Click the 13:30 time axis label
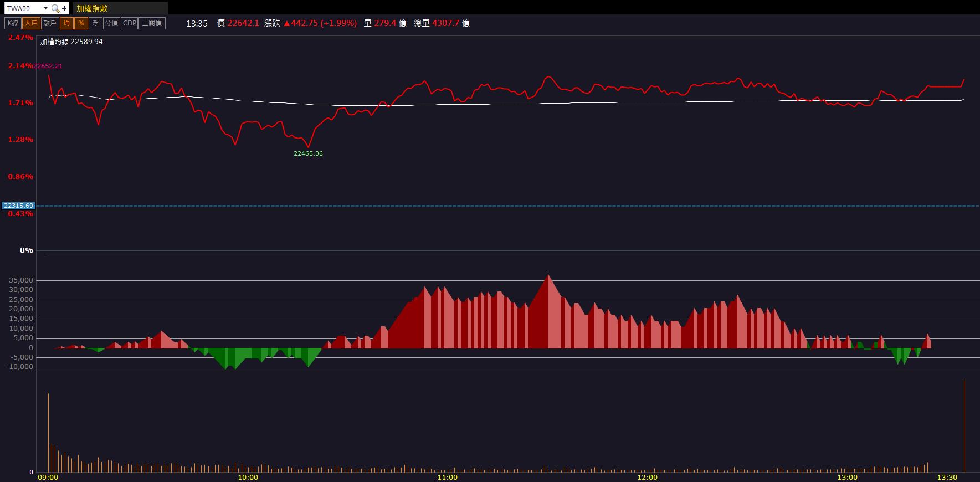The height and width of the screenshot is (482, 980). click(947, 477)
